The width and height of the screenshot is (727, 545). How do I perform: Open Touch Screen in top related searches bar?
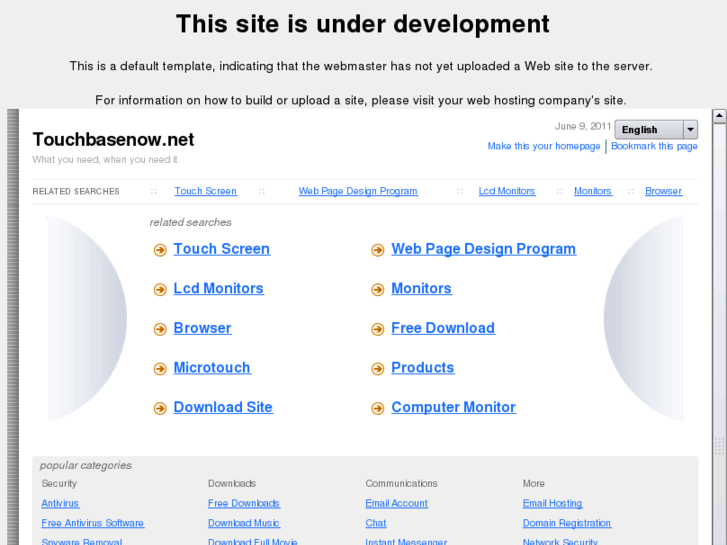(x=205, y=191)
